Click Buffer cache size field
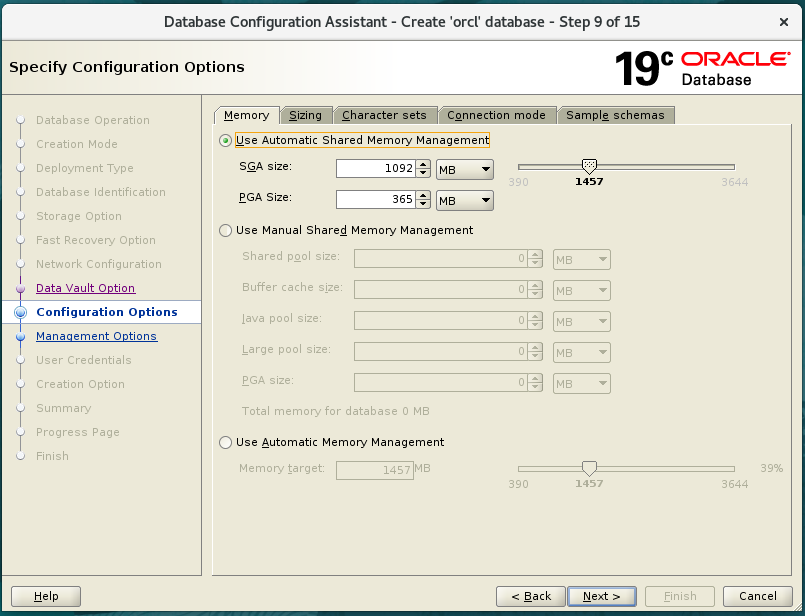805x616 pixels. click(441, 290)
